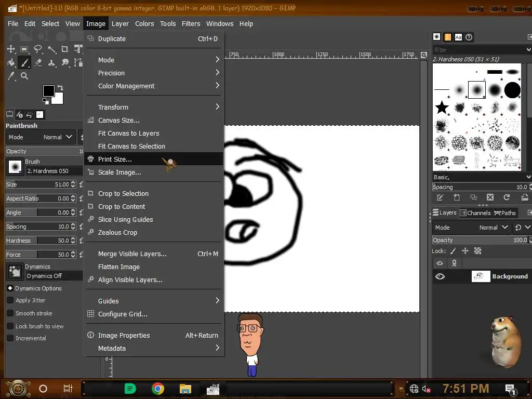The image size is (532, 399).
Task: Switch to the Channels tab
Action: (x=475, y=212)
